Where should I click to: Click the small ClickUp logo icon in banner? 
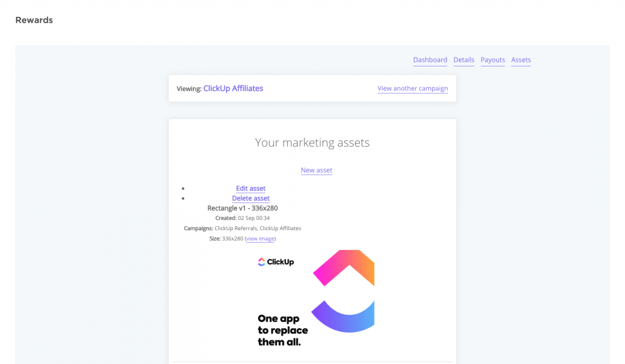pos(262,262)
